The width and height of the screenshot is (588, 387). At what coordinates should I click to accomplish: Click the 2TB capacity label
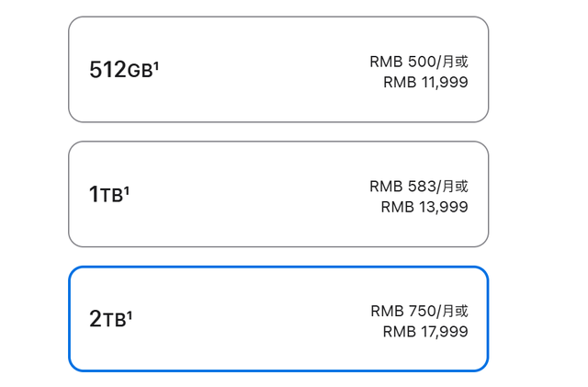(x=107, y=320)
